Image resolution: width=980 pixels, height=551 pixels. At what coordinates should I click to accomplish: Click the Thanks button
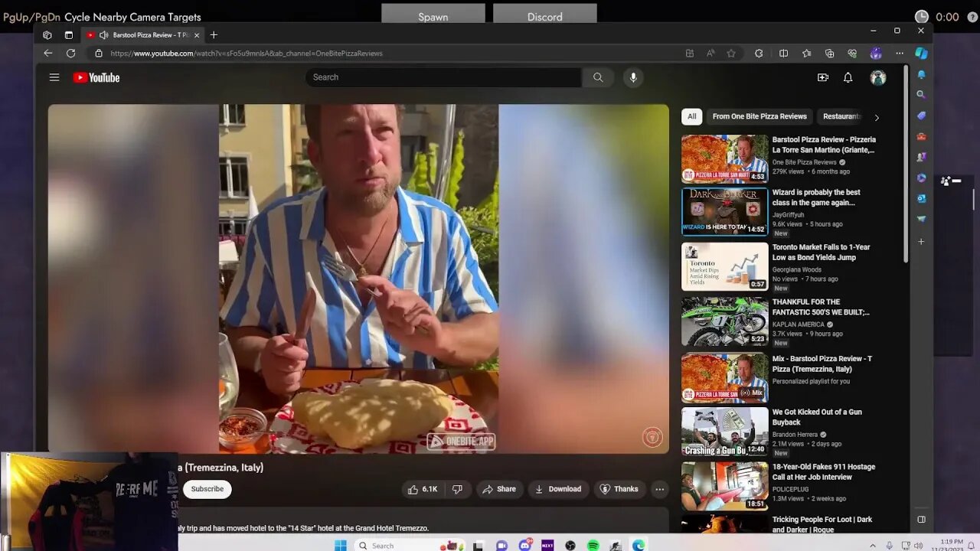pos(619,489)
